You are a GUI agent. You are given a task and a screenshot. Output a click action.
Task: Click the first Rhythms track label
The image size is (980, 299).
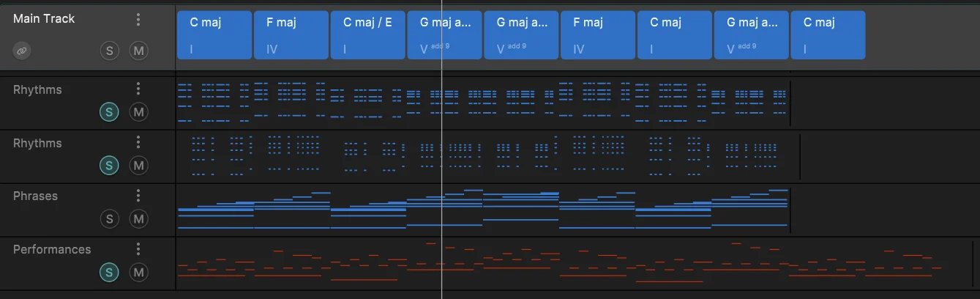tap(37, 89)
